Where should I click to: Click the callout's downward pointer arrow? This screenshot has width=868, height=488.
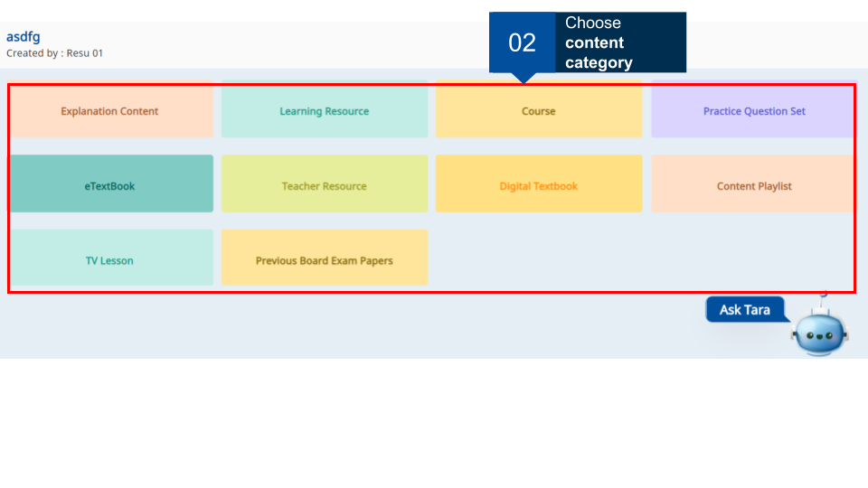click(522, 79)
